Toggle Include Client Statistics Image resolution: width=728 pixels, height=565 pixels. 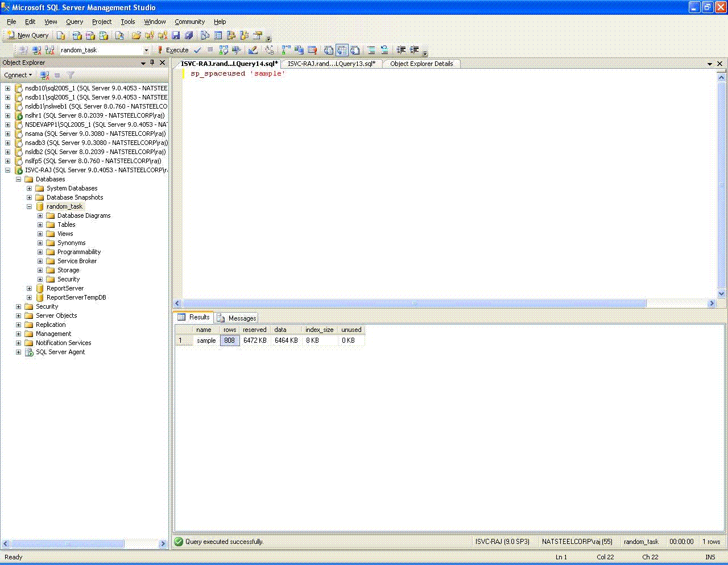click(299, 50)
